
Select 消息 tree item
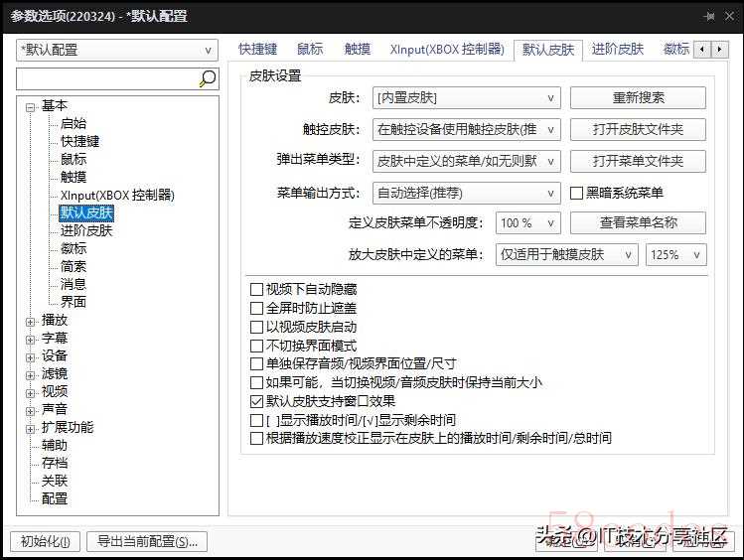[74, 284]
